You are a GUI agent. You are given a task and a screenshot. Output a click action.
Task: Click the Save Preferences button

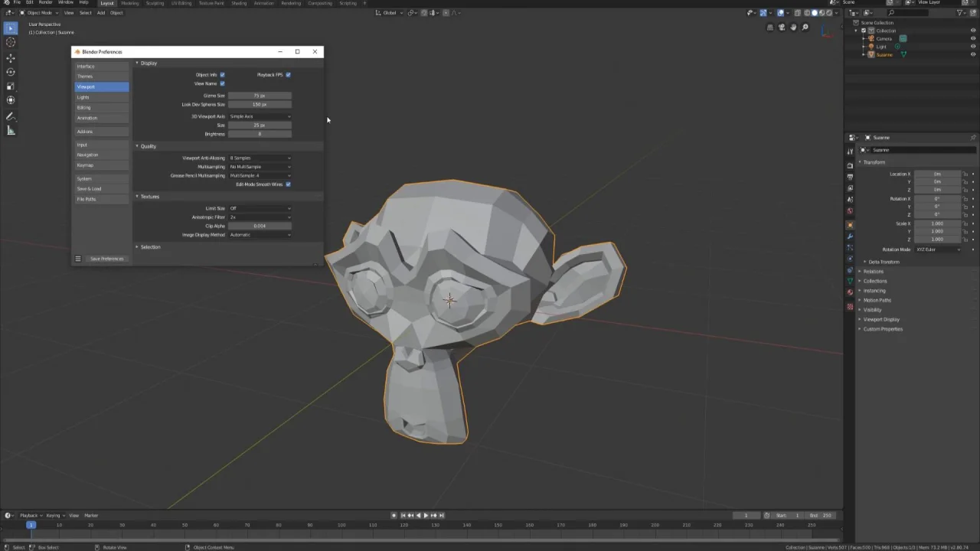(106, 259)
